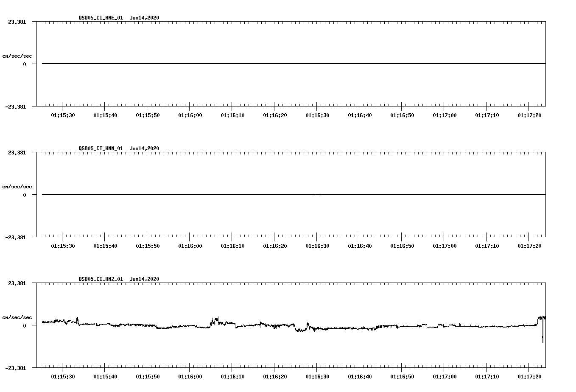This screenshot has height=392, width=576.
Task: Click the 01:17:00 time label on HNZ plot
Action: point(445,377)
